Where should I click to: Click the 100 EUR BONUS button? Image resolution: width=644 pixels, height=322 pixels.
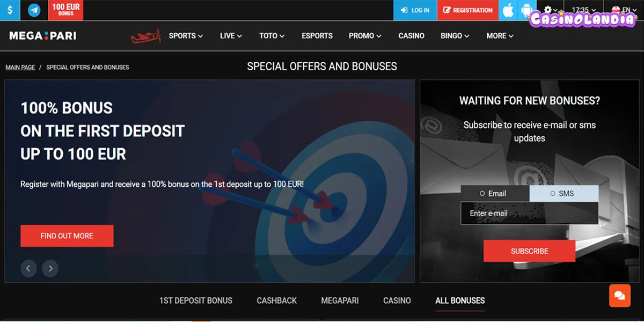(66, 10)
